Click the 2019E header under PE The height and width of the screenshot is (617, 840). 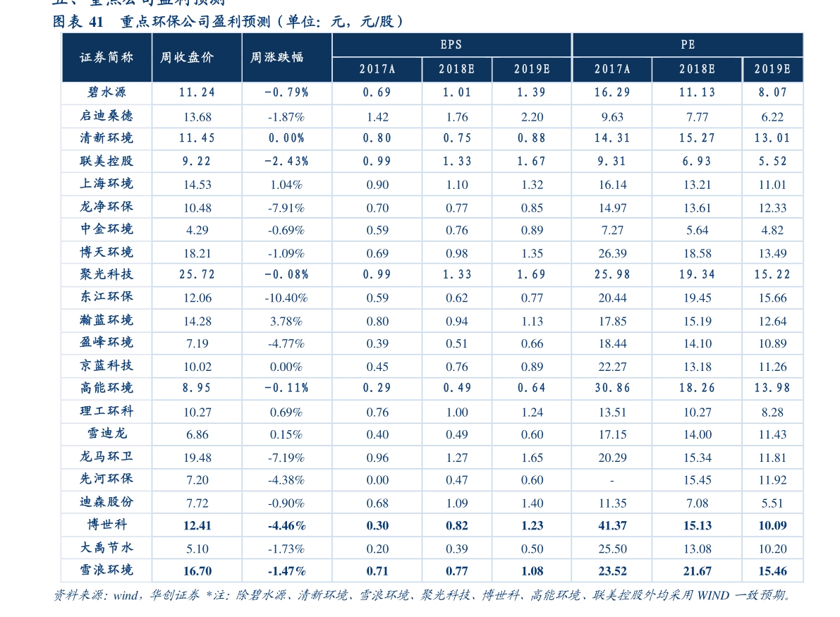pos(772,69)
